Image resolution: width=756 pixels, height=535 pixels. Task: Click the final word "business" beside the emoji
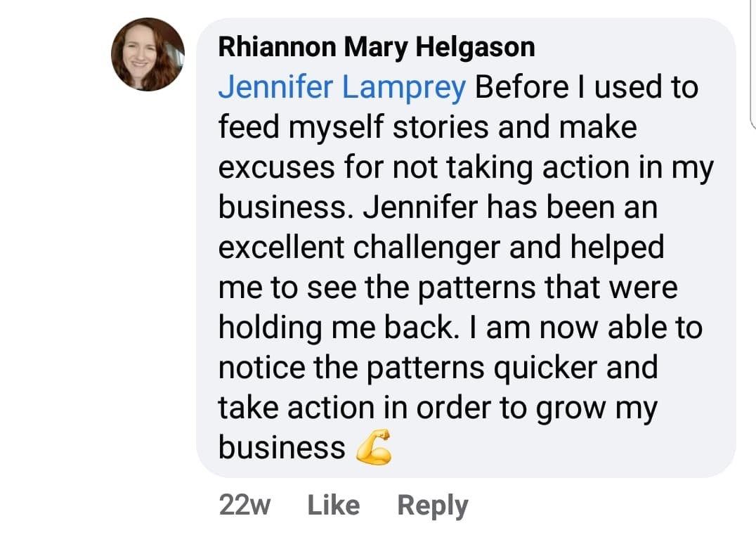282,448
